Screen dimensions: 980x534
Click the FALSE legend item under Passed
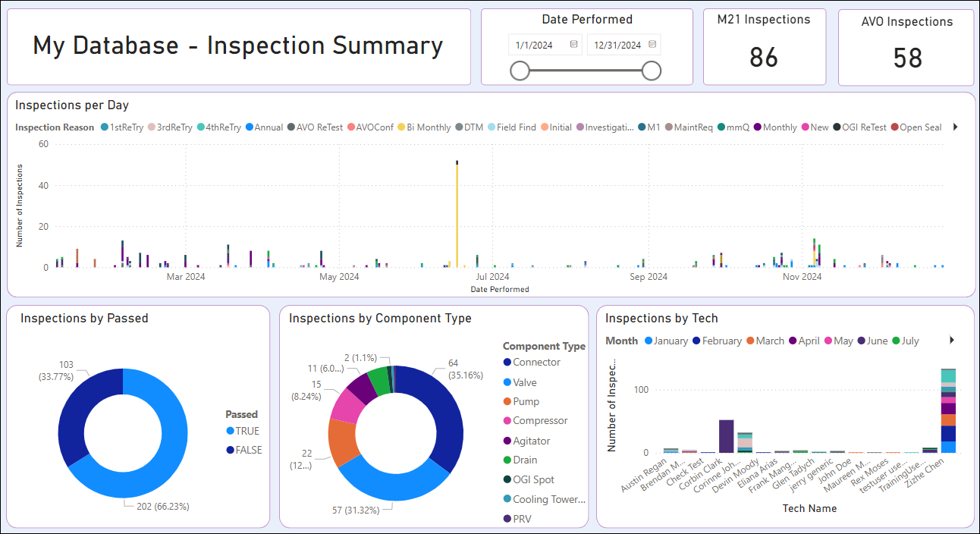243,450
